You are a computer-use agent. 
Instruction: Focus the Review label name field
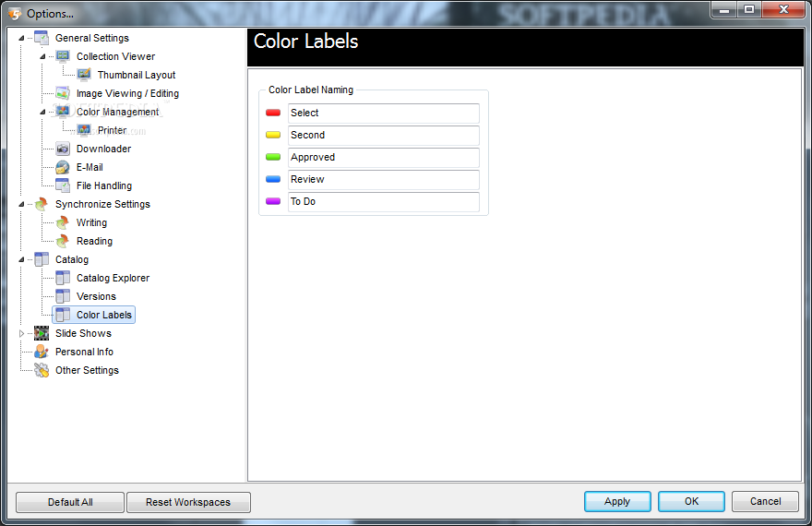[384, 180]
